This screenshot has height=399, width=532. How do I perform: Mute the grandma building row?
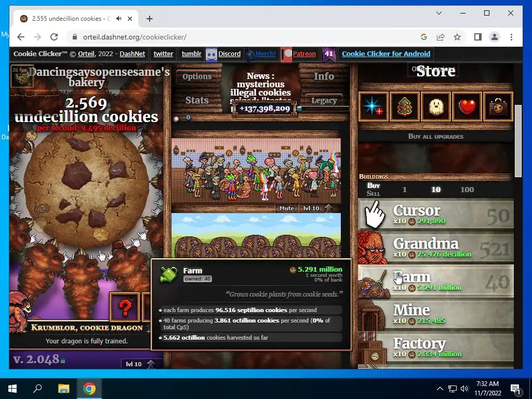(x=287, y=208)
